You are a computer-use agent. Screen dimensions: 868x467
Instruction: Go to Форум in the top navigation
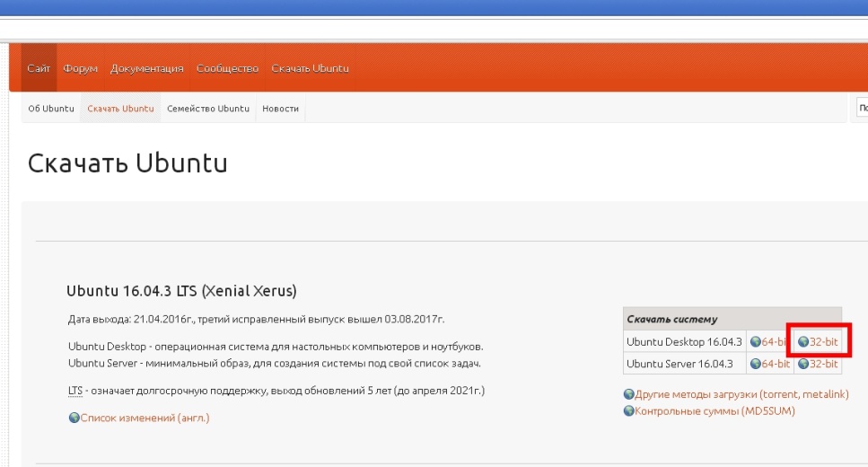click(x=81, y=68)
